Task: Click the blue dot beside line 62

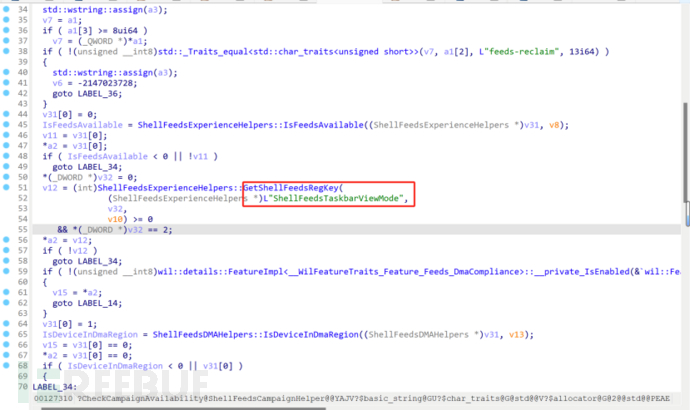Action: point(6,302)
